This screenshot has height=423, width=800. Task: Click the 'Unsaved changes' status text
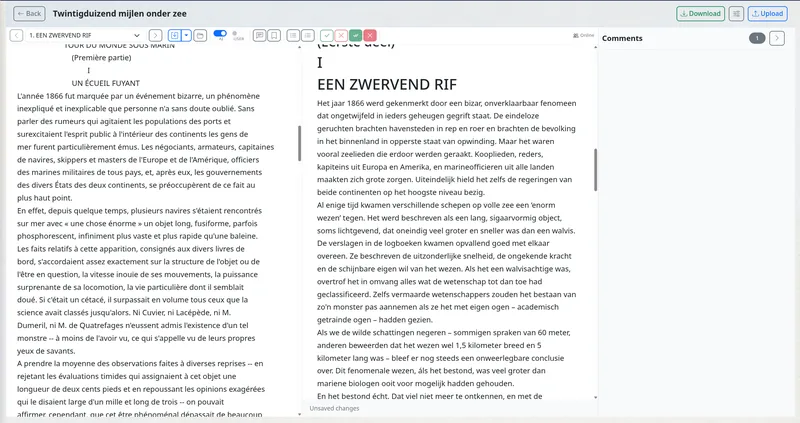point(334,408)
